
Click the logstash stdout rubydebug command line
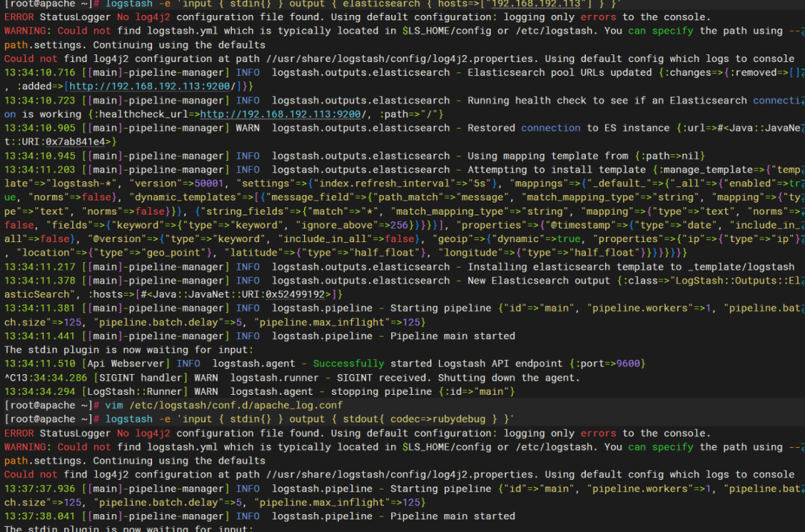309,419
